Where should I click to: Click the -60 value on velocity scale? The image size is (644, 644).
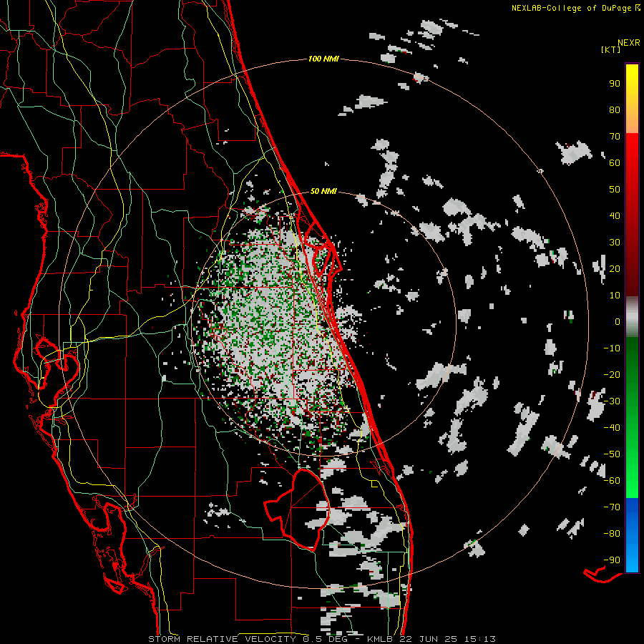pyautogui.click(x=612, y=481)
